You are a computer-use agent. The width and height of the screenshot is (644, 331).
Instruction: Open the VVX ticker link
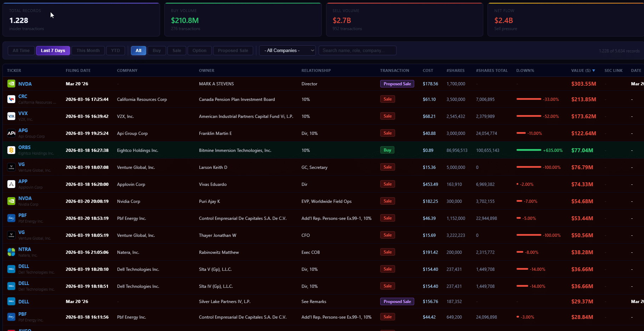23,113
